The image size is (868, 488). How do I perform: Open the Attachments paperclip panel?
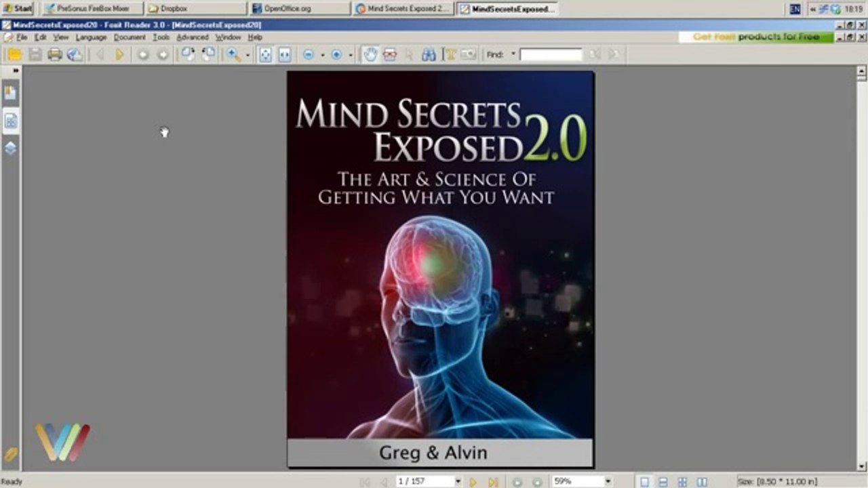click(11, 454)
